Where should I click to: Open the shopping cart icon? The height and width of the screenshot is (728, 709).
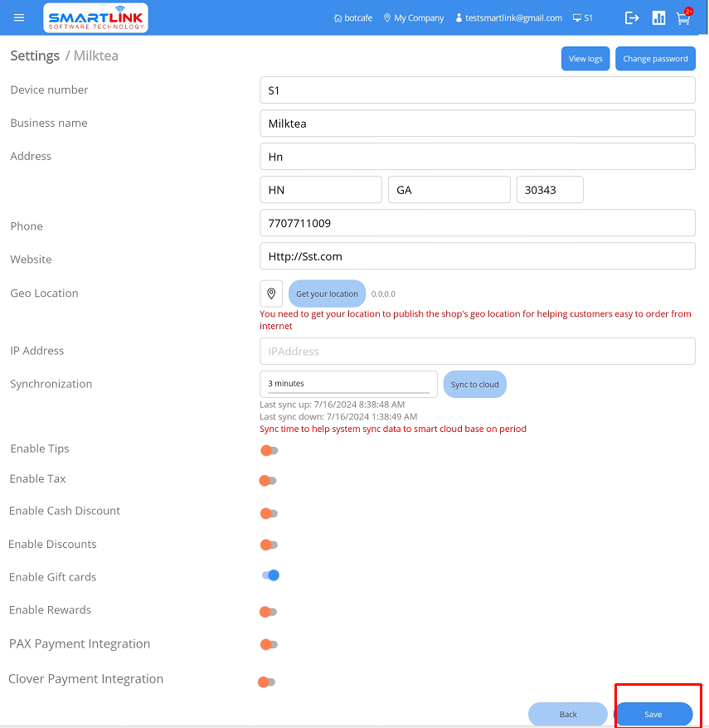tap(683, 18)
